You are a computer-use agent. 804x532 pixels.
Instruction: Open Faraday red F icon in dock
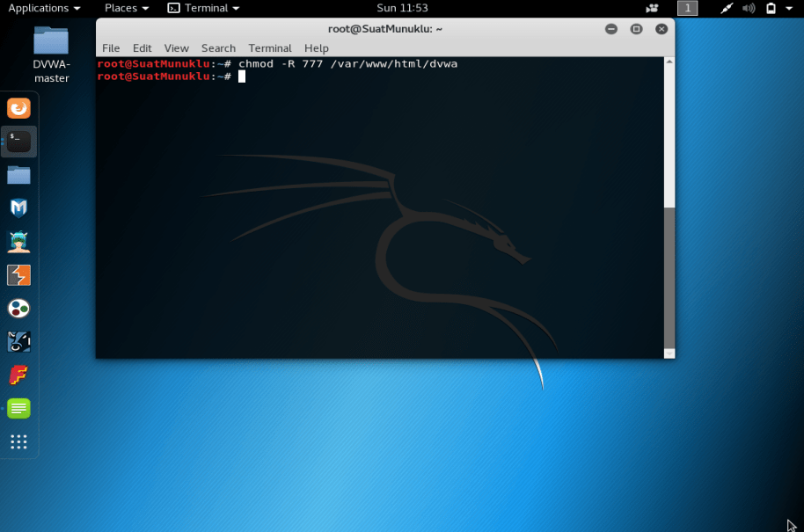(19, 375)
